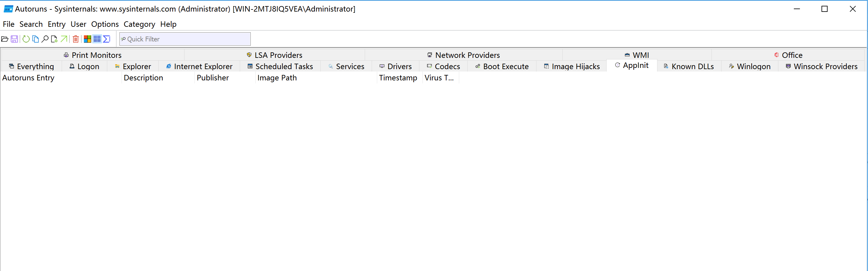
Task: Open the Category menu
Action: pos(139,24)
